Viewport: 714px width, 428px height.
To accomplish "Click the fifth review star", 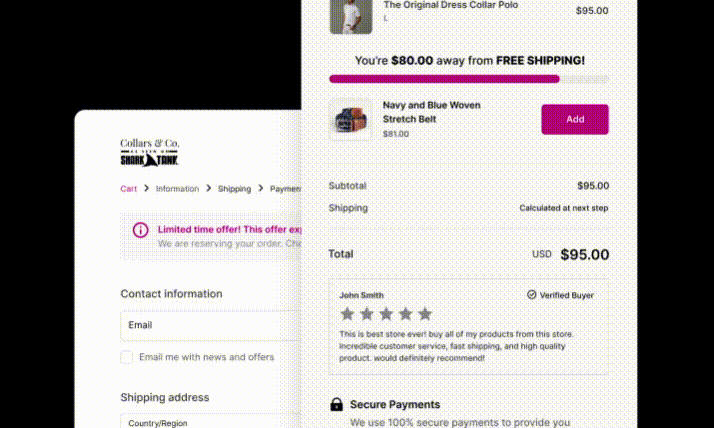I will point(425,314).
